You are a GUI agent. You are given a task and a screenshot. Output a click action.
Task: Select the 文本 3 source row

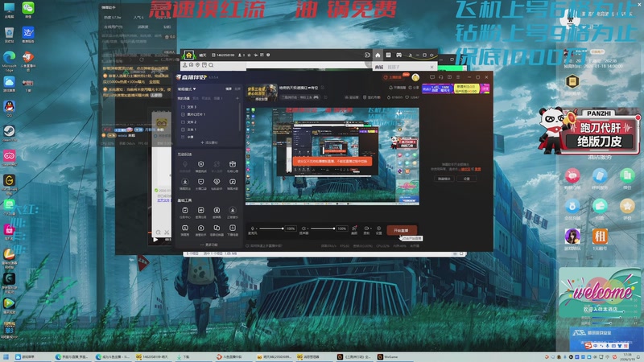208,107
